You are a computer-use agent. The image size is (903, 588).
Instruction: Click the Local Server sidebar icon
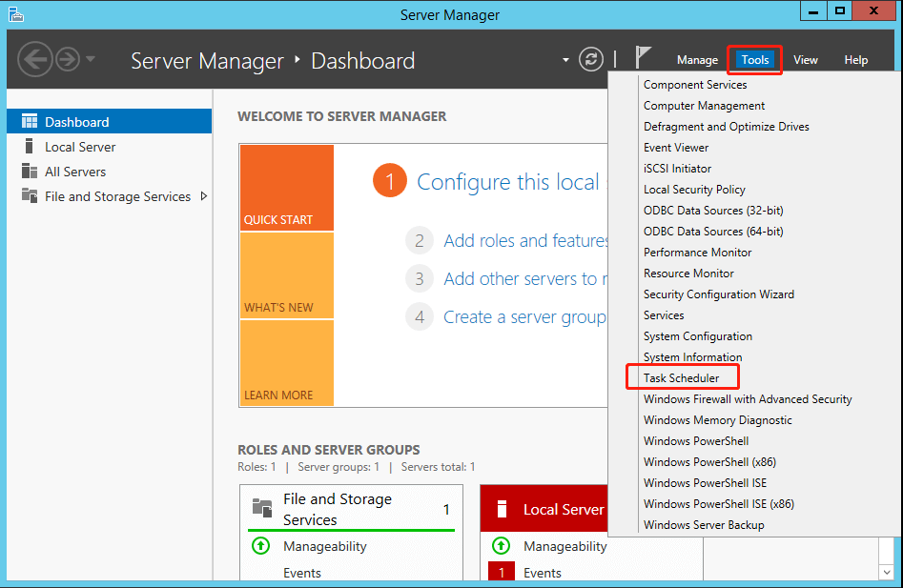point(29,147)
